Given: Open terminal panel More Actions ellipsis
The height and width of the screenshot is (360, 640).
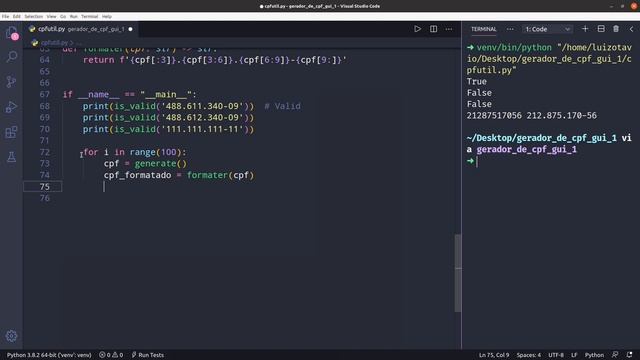Looking at the screenshot, I should coord(510,29).
